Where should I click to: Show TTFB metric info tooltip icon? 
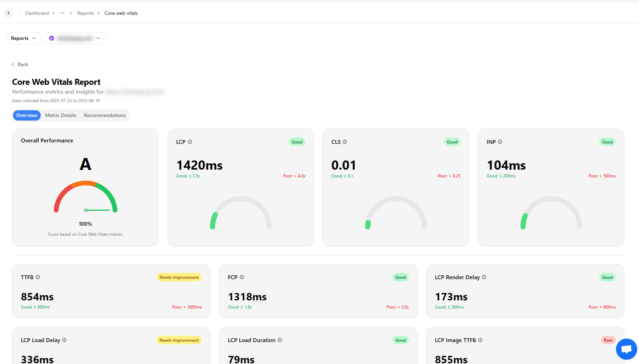(x=38, y=277)
